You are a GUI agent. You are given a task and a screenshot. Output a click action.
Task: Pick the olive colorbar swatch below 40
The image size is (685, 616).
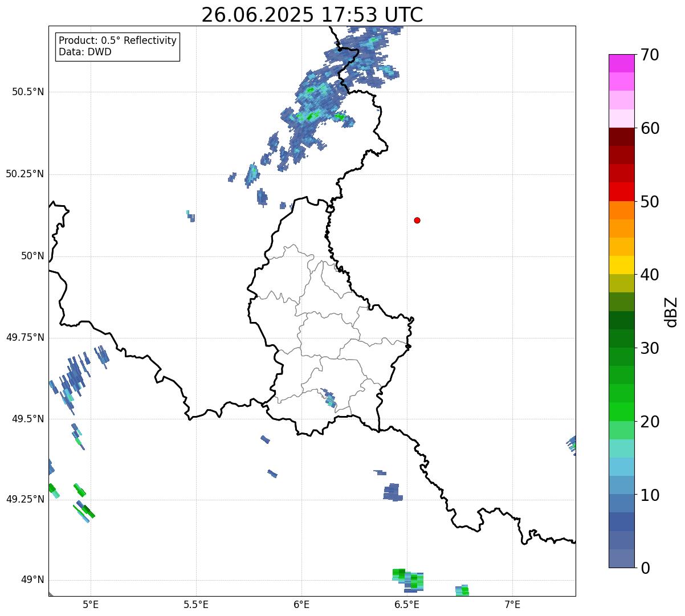(622, 283)
